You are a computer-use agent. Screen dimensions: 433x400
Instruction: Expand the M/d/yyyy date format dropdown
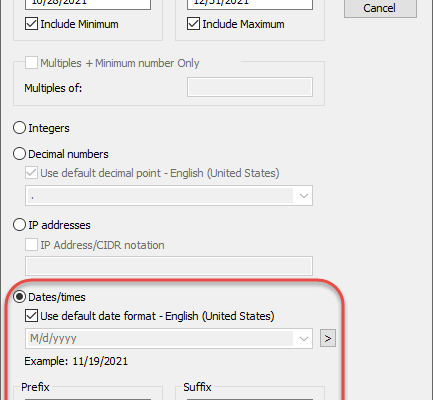click(x=303, y=339)
